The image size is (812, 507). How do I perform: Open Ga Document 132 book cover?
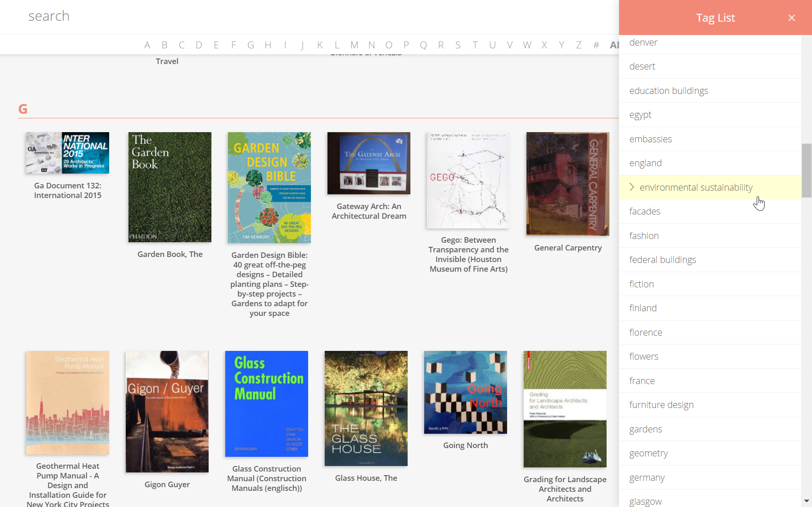point(68,153)
